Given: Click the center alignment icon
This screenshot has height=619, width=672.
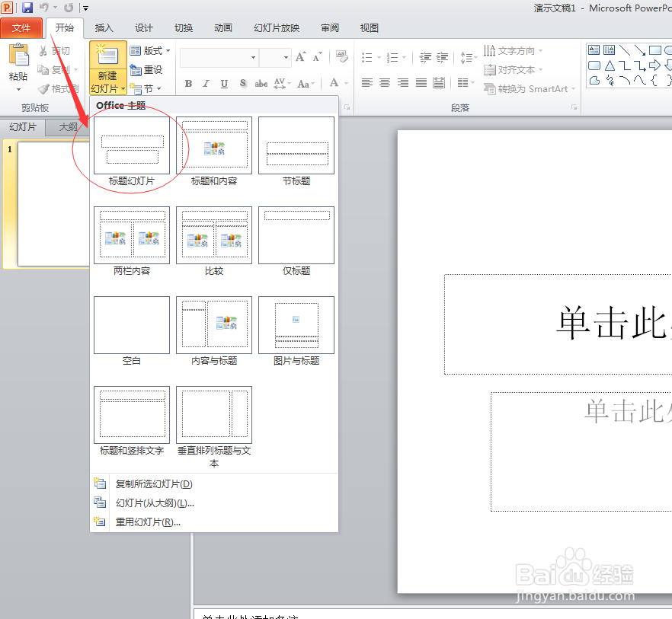Looking at the screenshot, I should [x=384, y=81].
